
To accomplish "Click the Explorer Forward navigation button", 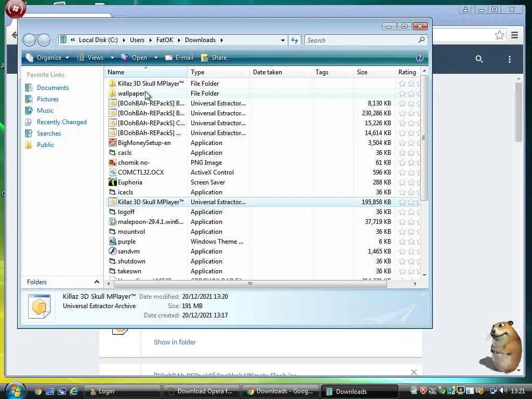I will [44, 40].
